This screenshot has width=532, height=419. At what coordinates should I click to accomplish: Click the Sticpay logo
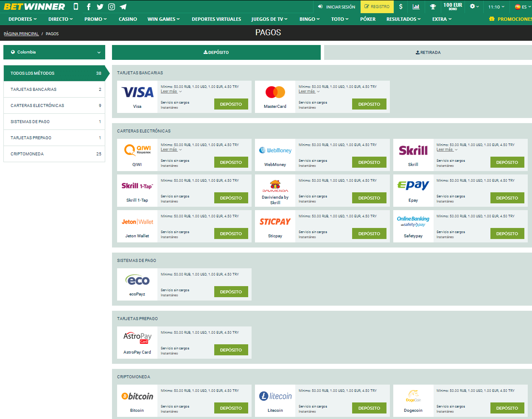coord(275,222)
